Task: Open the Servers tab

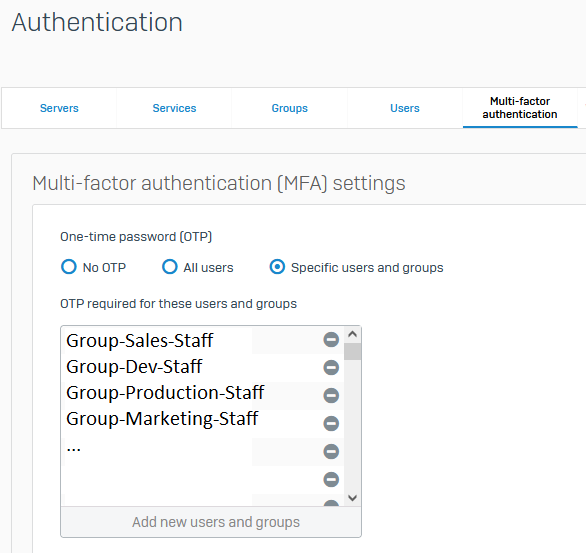Action: (59, 108)
